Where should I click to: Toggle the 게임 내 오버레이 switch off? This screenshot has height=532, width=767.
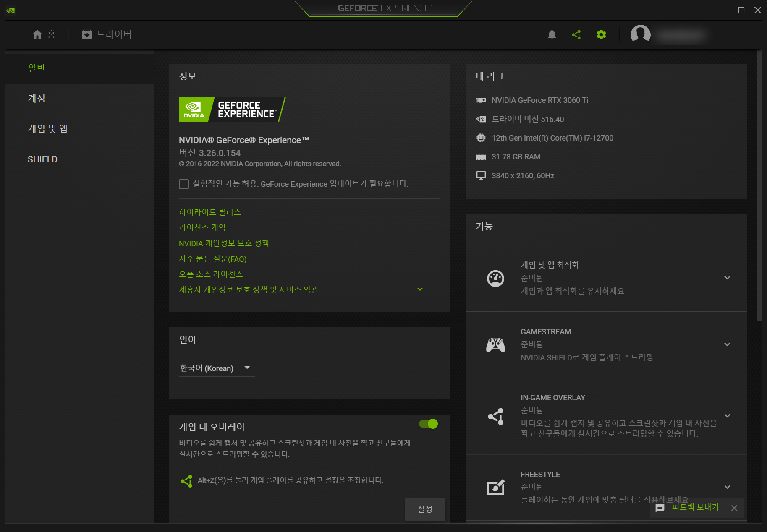[x=428, y=424]
